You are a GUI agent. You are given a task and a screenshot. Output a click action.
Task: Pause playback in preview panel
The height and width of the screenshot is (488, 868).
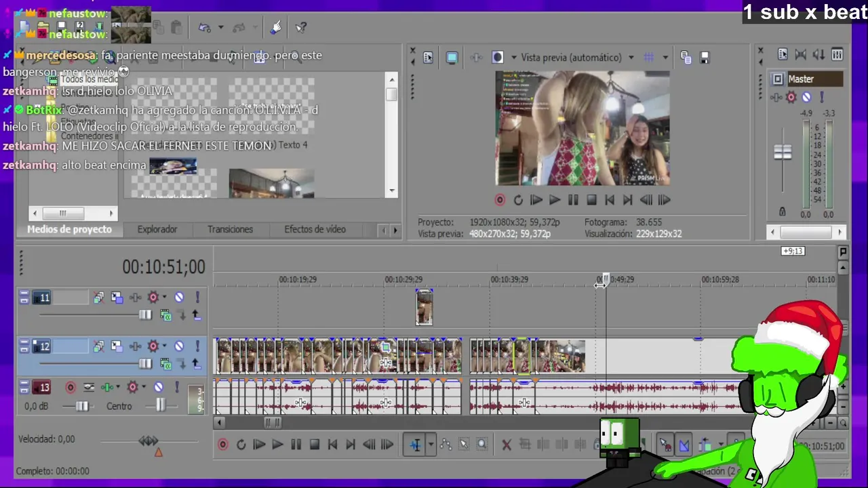tap(573, 200)
